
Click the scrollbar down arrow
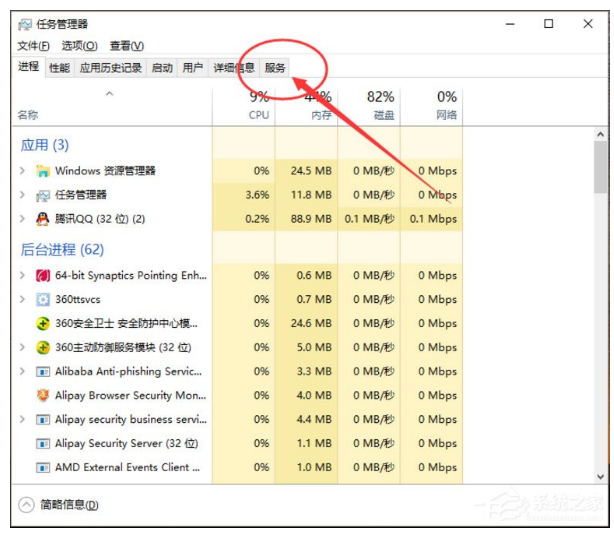[x=600, y=477]
